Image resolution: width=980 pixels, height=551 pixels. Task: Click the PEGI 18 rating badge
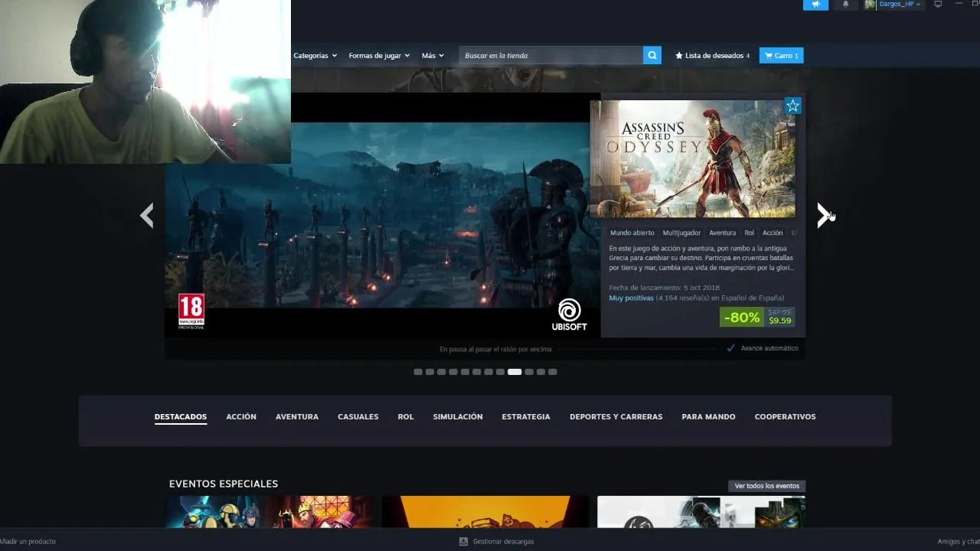tap(191, 311)
